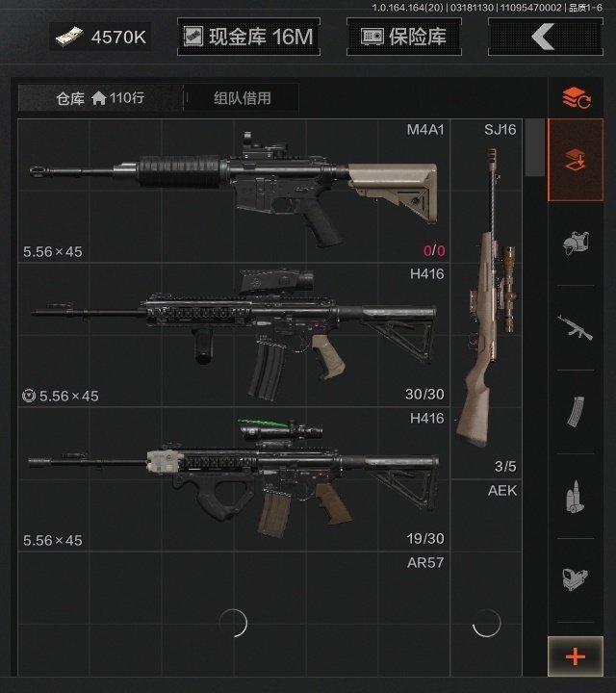
Task: Select the H416 with 19/30 ammo
Action: 234,479
